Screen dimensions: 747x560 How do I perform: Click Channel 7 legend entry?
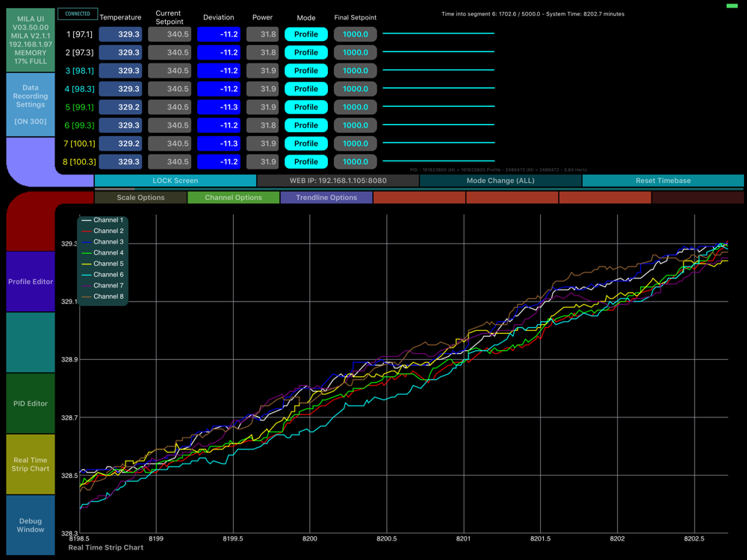(x=102, y=286)
